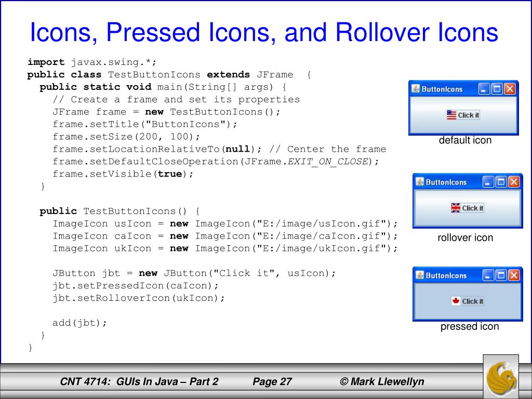Viewport: 532px width, 399px height.
Task: Click 'frame.setTitle("ButtonIcons");' line
Action: pos(145,125)
